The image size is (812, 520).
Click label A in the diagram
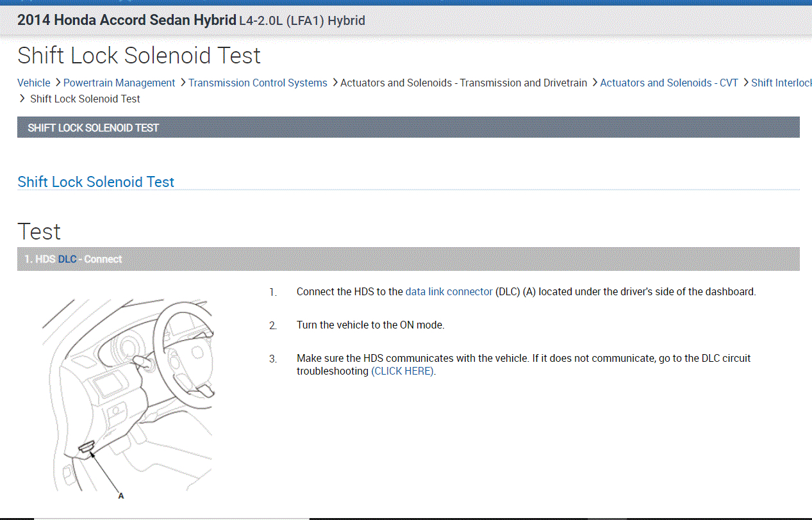(x=120, y=495)
